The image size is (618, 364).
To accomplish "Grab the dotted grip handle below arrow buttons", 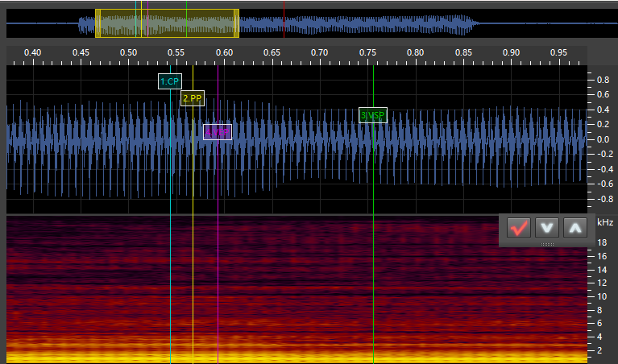I will [547, 244].
